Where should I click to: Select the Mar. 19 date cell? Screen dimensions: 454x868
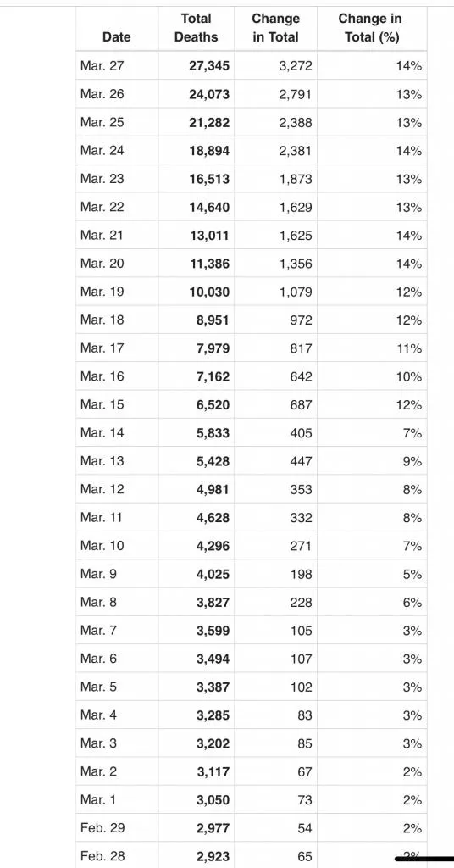point(102,292)
